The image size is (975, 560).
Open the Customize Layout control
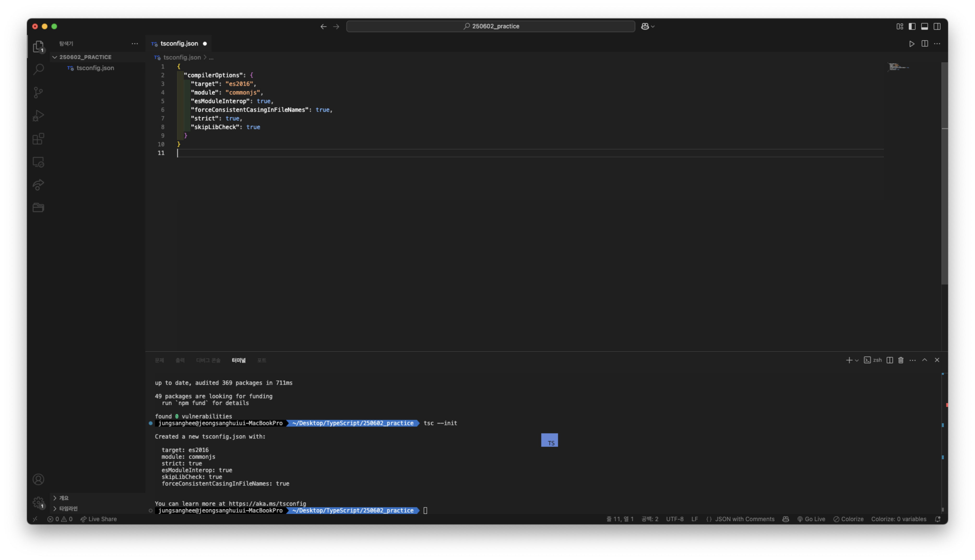(900, 26)
